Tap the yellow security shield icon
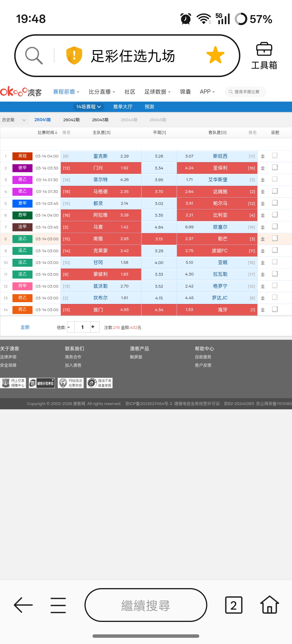Image resolution: width=292 pixels, height=644 pixels. pyautogui.click(x=74, y=55)
